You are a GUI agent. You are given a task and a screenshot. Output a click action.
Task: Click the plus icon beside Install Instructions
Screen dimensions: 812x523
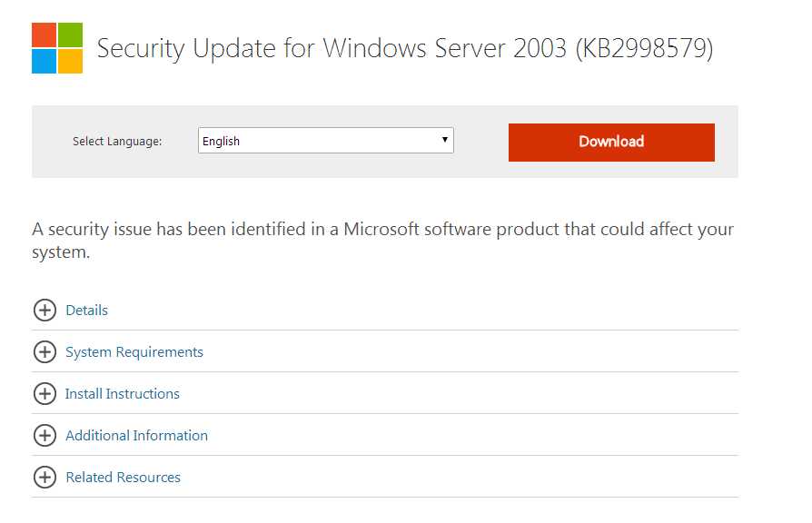45,394
